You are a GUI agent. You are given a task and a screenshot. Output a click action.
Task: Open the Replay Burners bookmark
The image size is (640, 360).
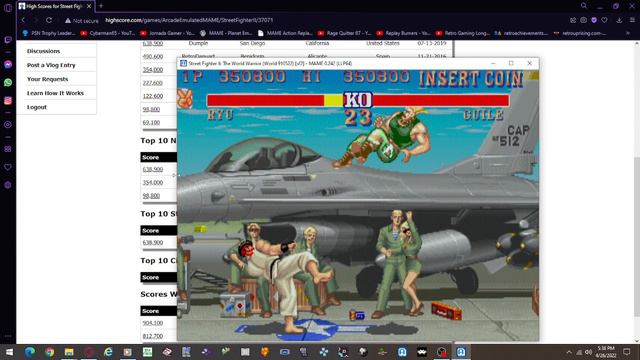pyautogui.click(x=403, y=33)
